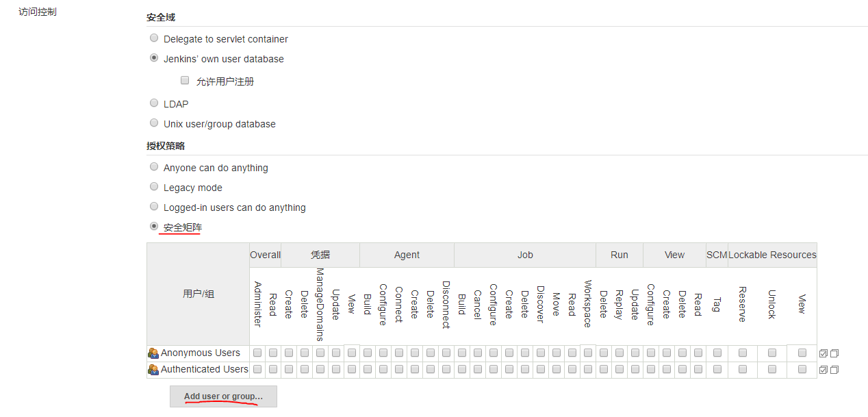Choose Delegate to servlet container realm

point(154,38)
